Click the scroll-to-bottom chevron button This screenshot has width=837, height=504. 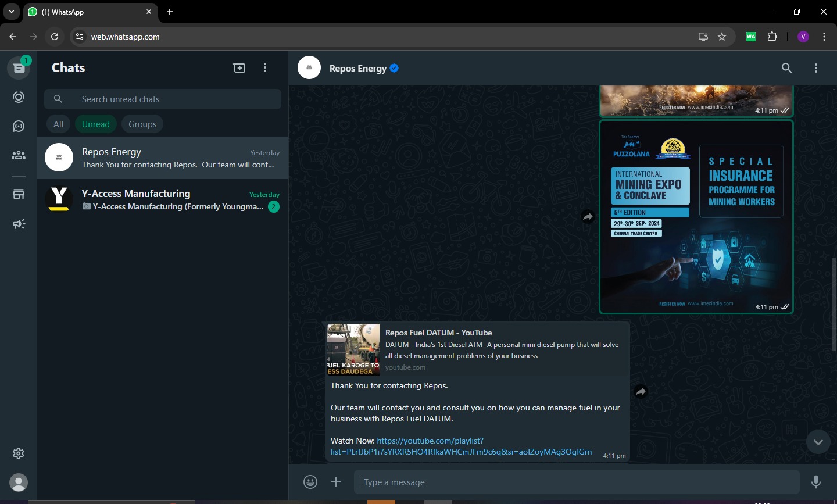coord(818,442)
